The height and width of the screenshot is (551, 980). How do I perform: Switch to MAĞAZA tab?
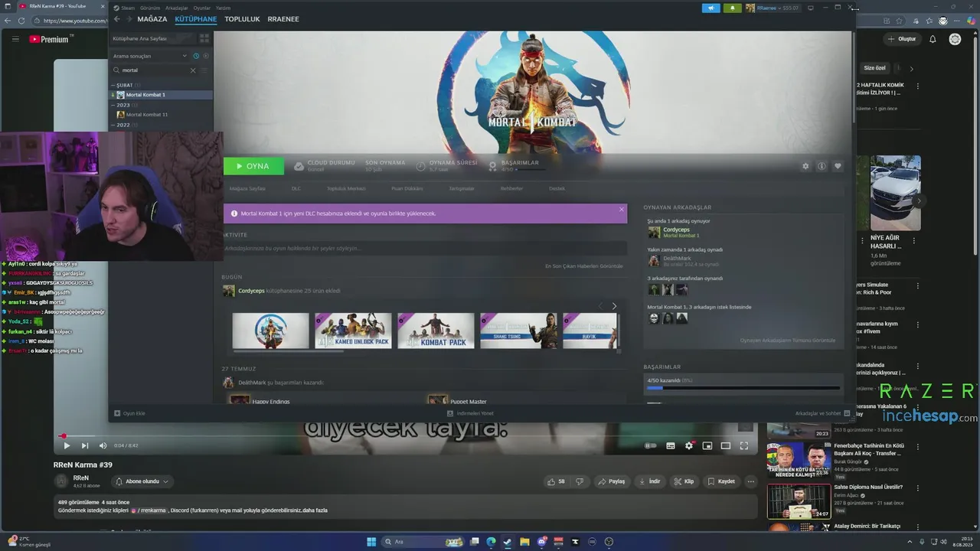(x=152, y=19)
